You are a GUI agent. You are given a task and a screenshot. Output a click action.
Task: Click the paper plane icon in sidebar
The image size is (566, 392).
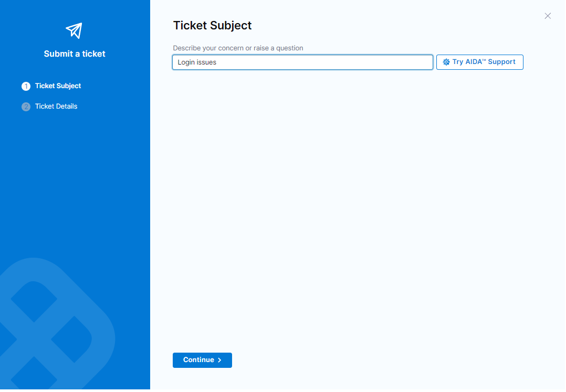(74, 30)
